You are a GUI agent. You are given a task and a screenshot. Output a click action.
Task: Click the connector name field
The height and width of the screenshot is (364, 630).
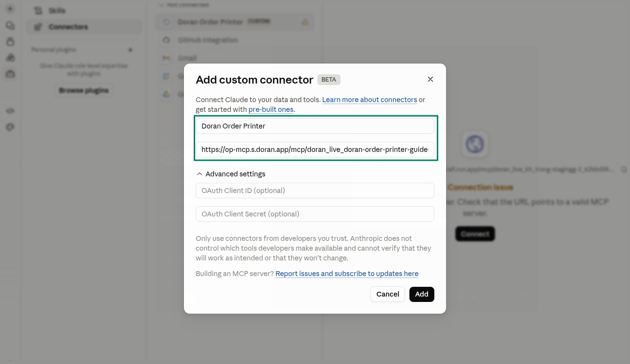pos(315,126)
